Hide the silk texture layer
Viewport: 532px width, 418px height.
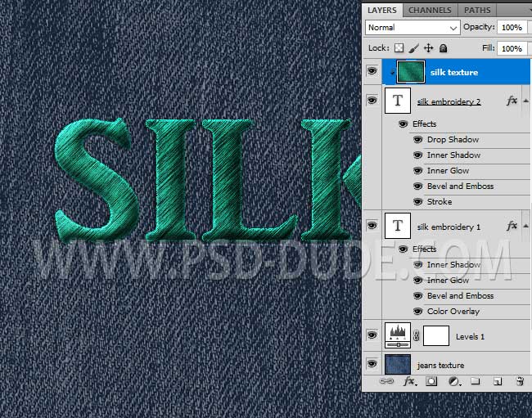click(372, 71)
